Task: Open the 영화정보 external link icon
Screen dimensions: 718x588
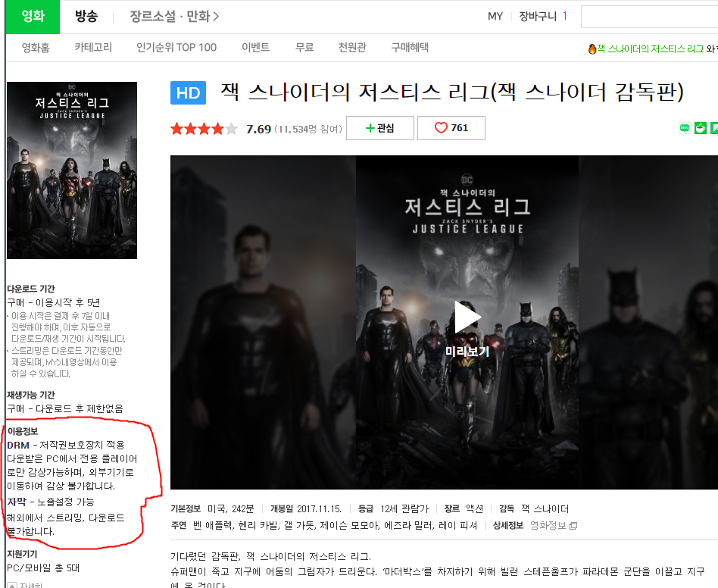Action: pyautogui.click(x=573, y=526)
